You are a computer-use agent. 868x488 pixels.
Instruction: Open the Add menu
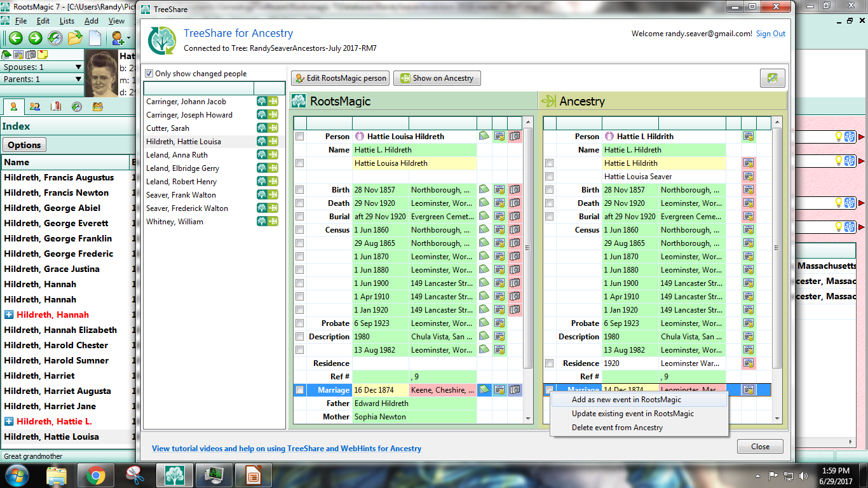(x=92, y=21)
